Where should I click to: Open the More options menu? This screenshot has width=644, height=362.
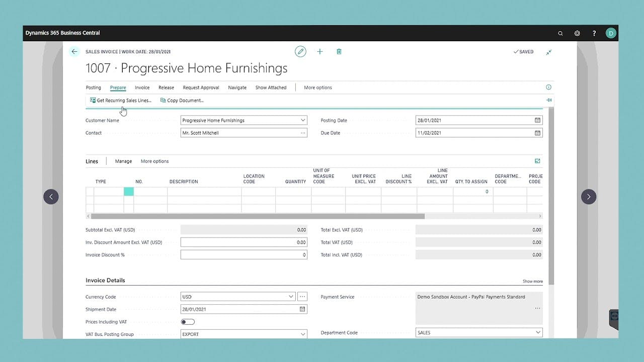pos(317,87)
